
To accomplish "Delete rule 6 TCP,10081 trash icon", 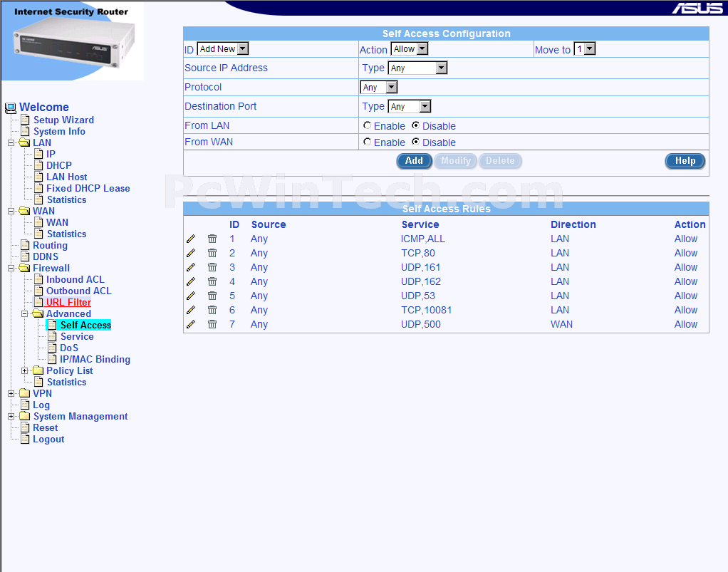I will coord(212,310).
